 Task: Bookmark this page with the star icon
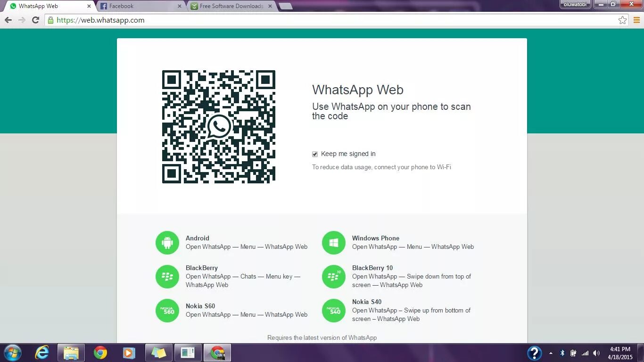coord(623,20)
